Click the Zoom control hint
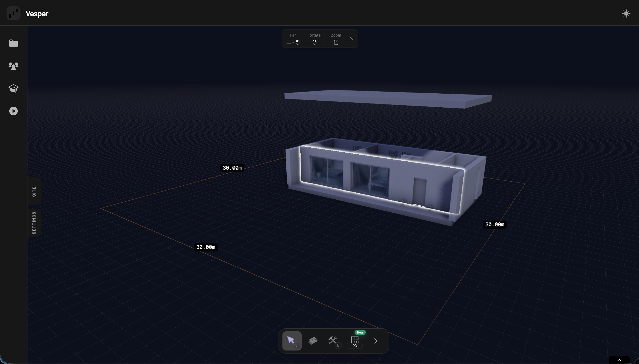The width and height of the screenshot is (639, 364). (x=336, y=39)
